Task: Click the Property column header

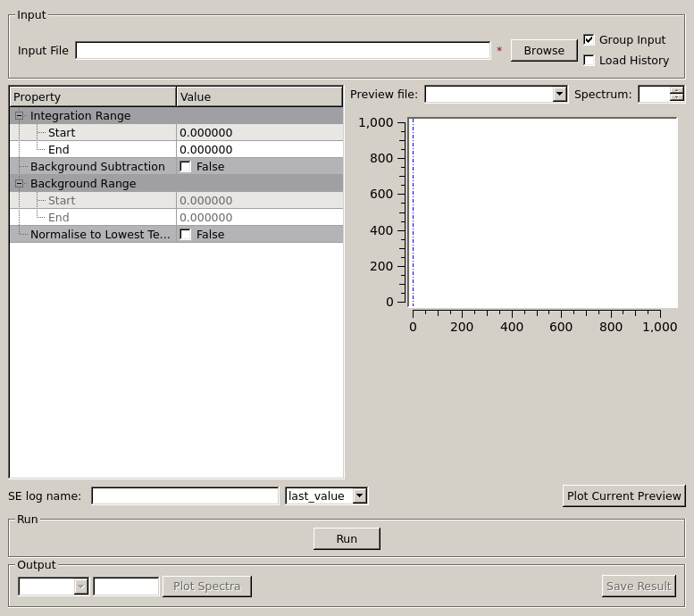Action: [93, 96]
